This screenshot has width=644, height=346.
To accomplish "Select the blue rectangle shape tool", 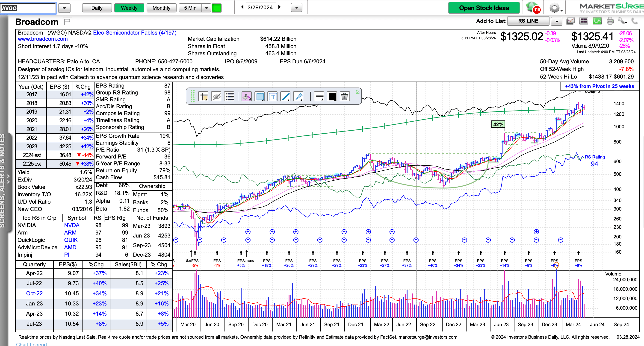I will point(260,97).
